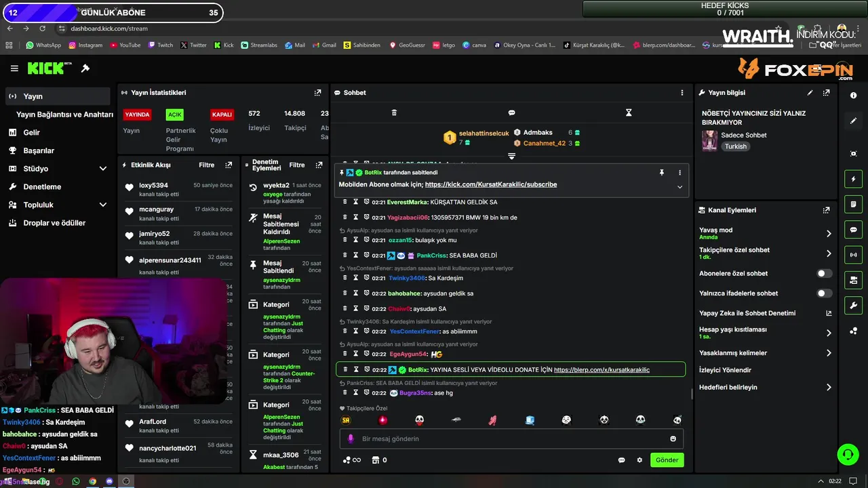Pop out the Etkinlik Akışı panel
This screenshot has height=488, width=868.
pos(229,165)
